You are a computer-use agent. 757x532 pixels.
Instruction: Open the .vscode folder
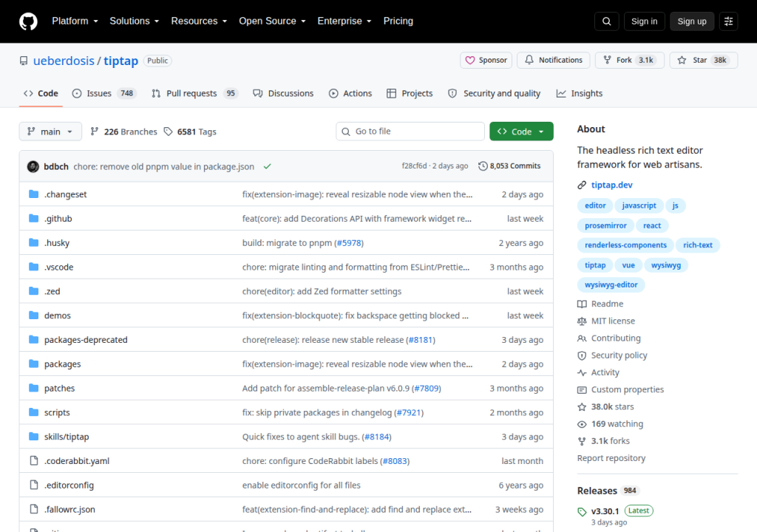59,267
